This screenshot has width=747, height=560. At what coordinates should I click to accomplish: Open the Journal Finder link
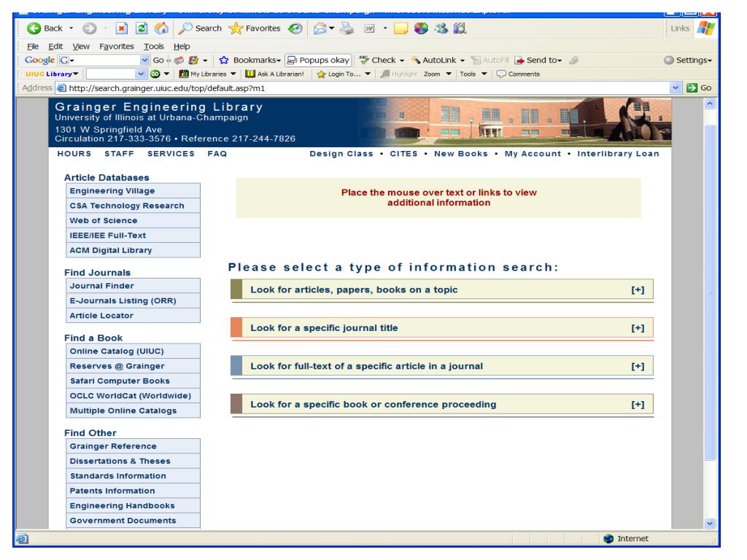133,286
